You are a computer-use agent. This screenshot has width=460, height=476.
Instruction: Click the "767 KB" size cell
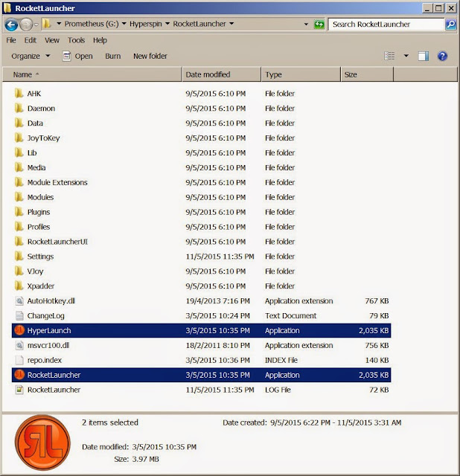coord(377,300)
